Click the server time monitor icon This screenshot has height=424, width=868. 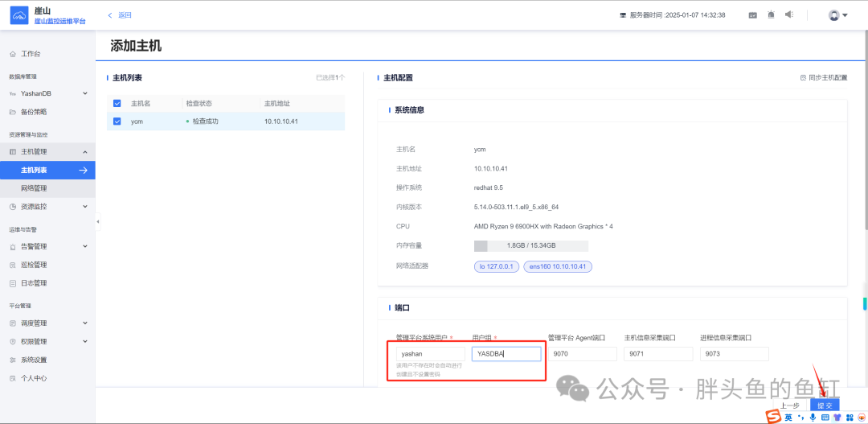pyautogui.click(x=623, y=15)
